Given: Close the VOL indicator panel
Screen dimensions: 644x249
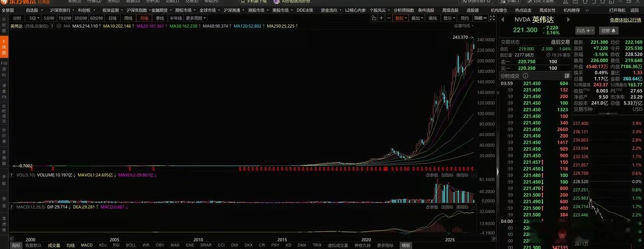Looking at the screenshot, I should click(474, 175).
